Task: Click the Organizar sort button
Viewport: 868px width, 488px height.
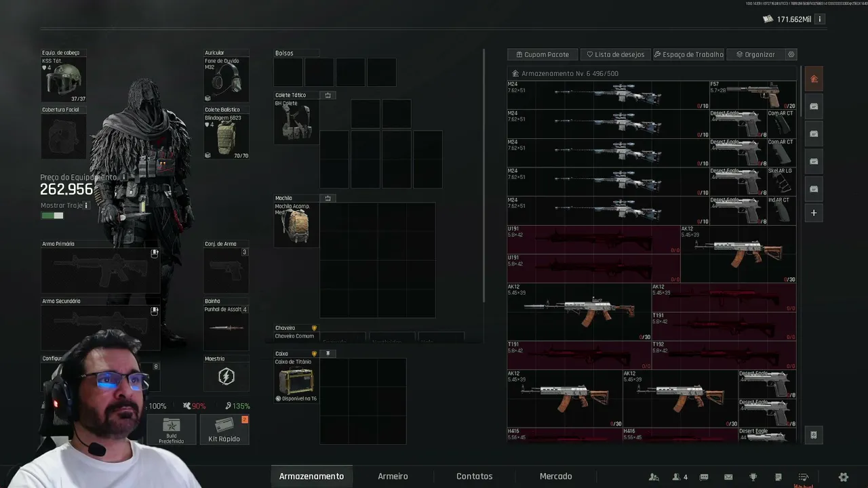Action: point(755,54)
